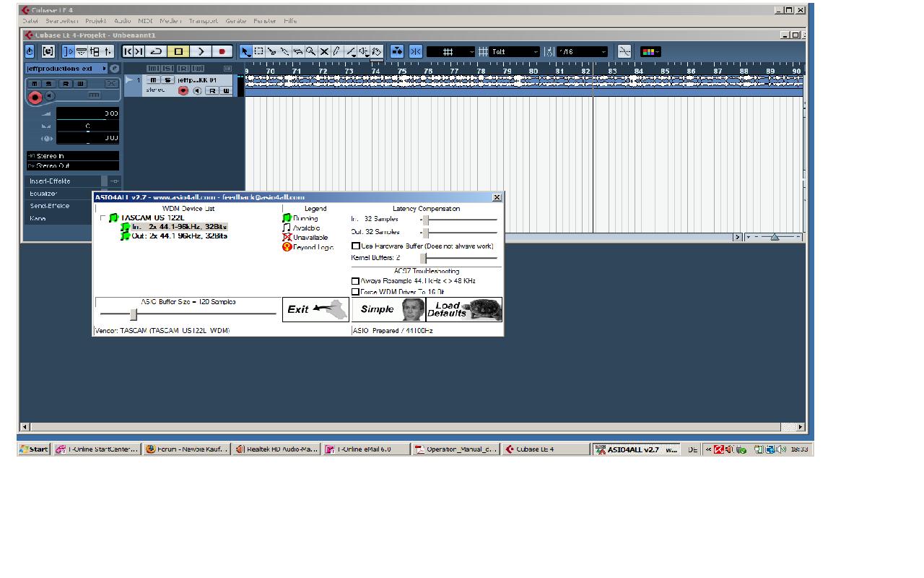Toggle Snap to Zero Crossing icon
Screen dimensions: 924x578
pos(624,51)
